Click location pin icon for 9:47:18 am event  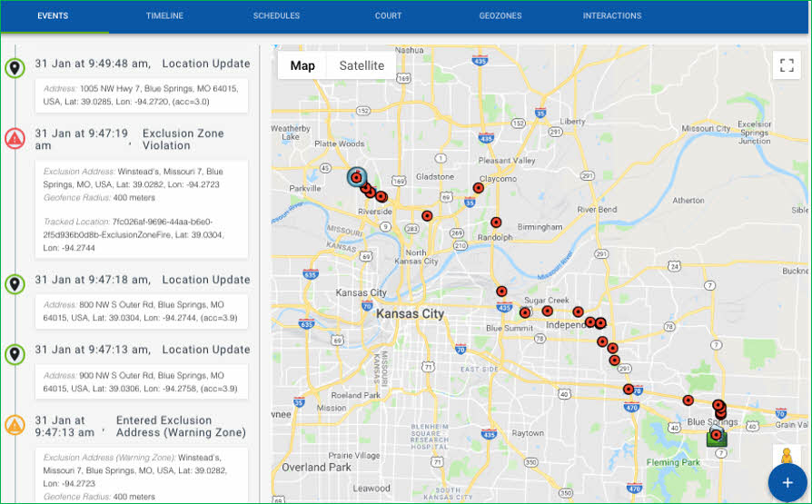tap(15, 284)
